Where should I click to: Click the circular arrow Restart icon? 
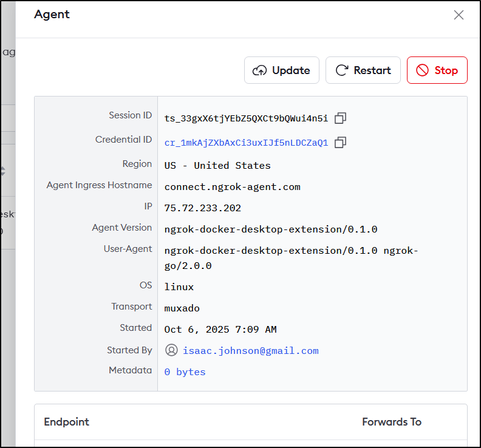[342, 70]
